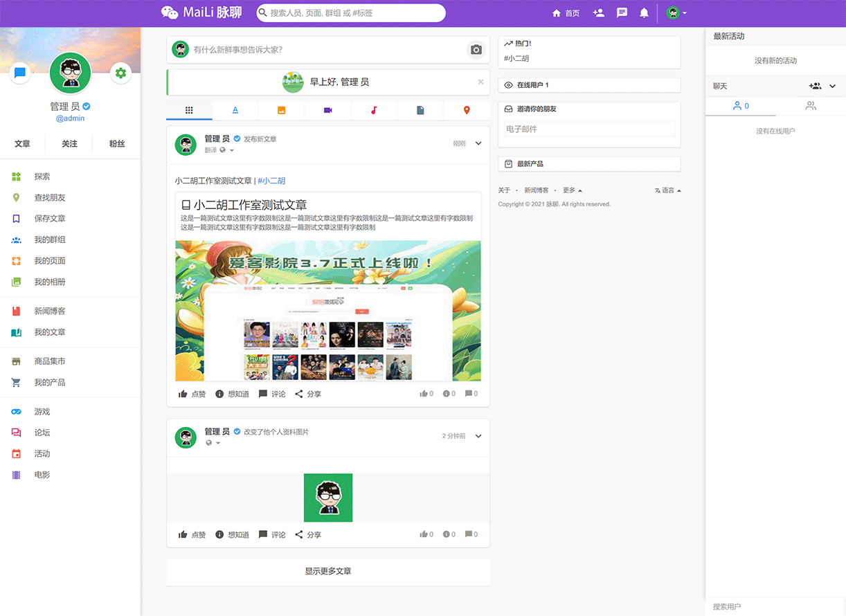846x616 pixels.
Task: Open the language selector dropdown
Action: point(667,190)
